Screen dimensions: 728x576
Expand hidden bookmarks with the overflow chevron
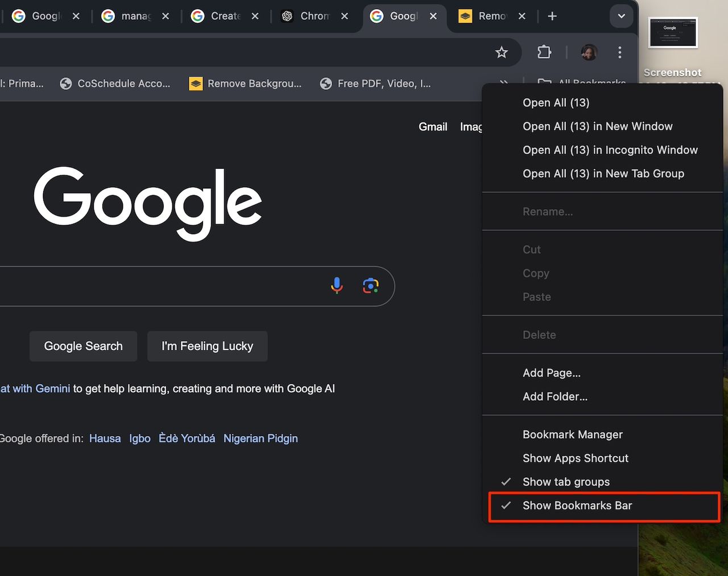point(504,83)
